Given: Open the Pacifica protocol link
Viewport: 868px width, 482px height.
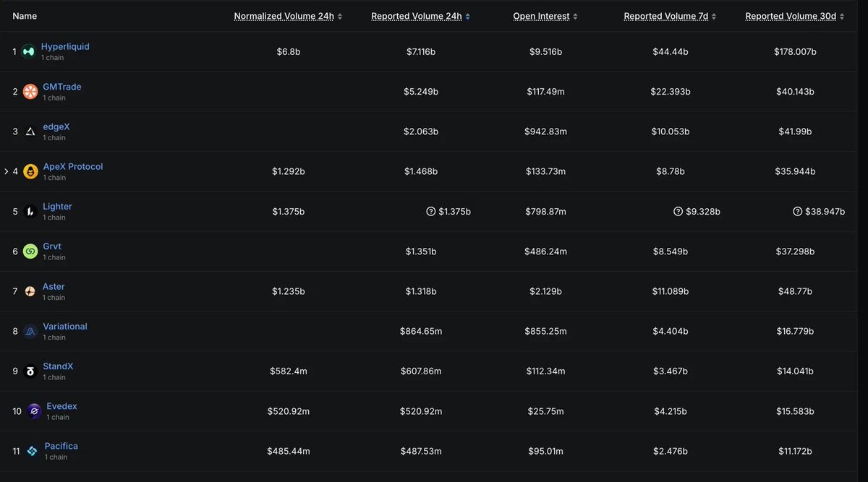Looking at the screenshot, I should 61,446.
